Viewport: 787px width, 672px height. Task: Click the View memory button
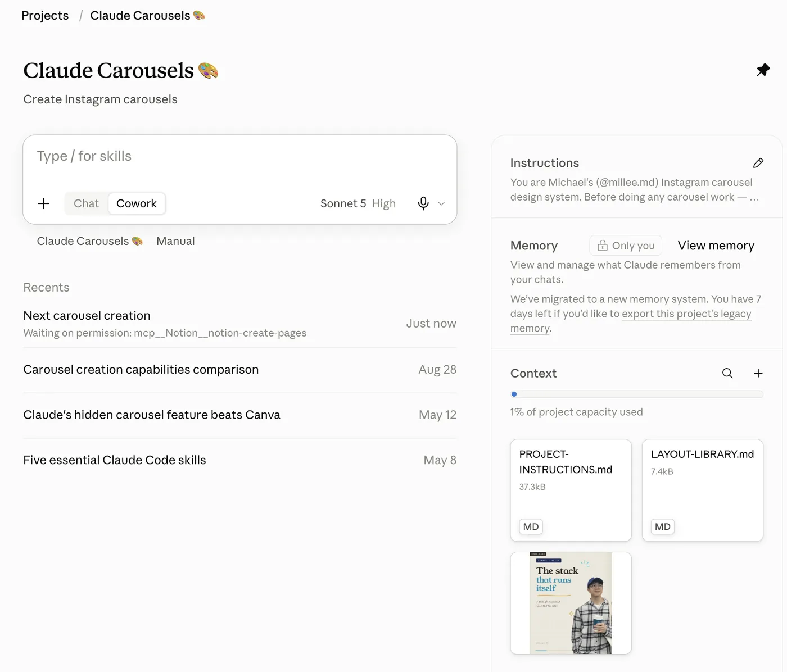coord(716,246)
